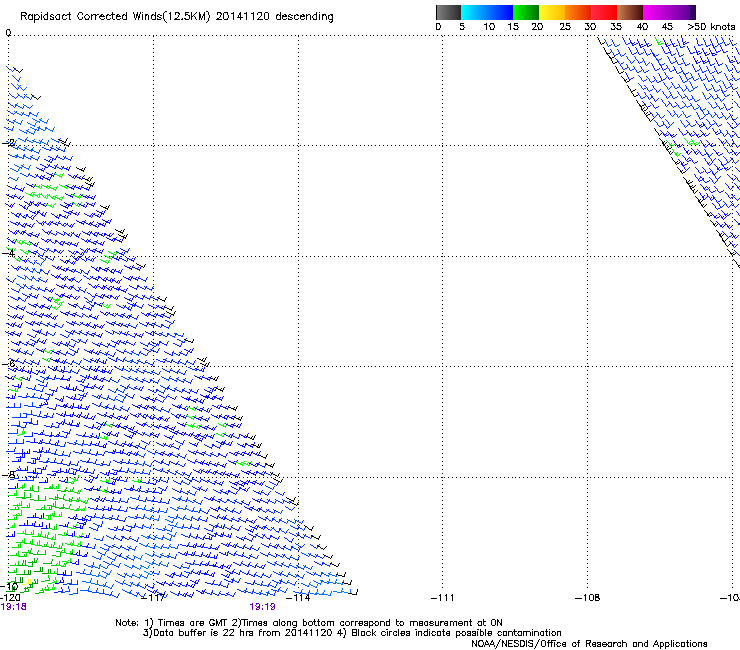Click legend tick label '40'
740x650 pixels.
click(x=642, y=27)
